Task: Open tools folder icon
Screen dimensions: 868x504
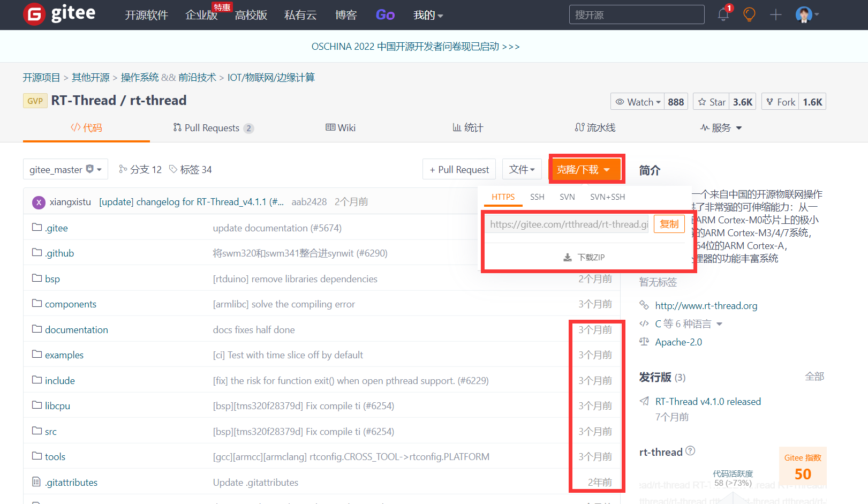Action: [x=37, y=456]
